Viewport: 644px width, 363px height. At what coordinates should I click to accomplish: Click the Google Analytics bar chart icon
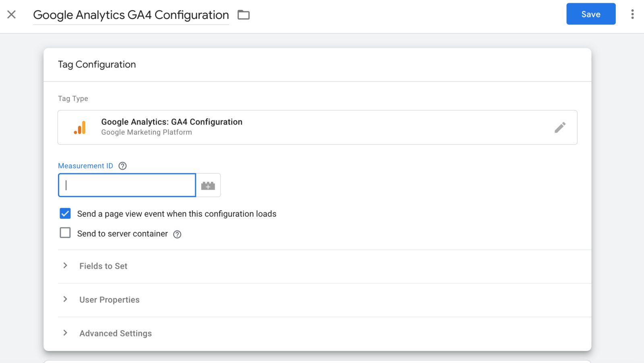80,127
